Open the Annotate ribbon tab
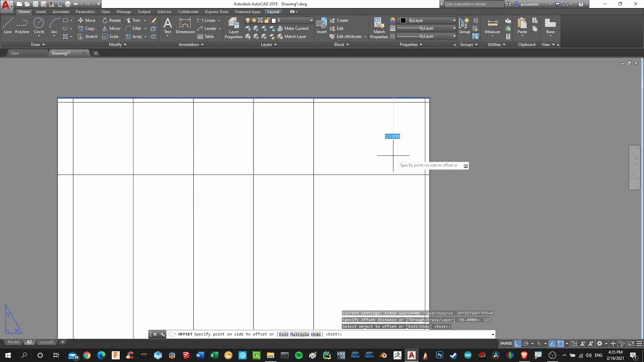 (61, 12)
